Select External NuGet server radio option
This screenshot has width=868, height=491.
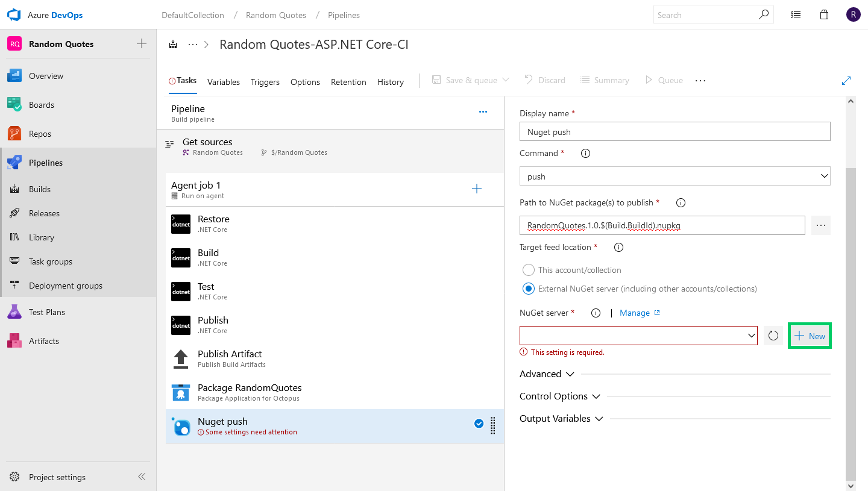click(x=529, y=289)
